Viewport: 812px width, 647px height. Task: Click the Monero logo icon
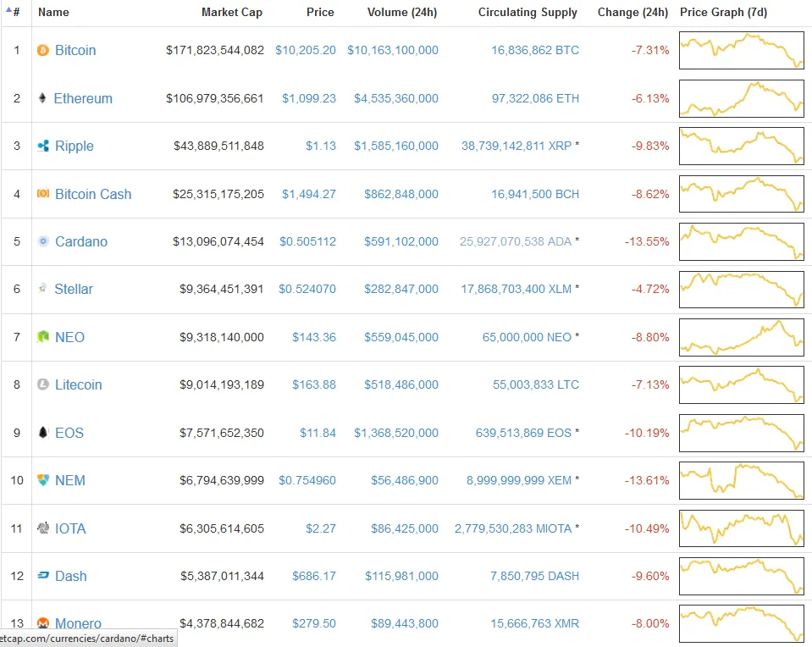click(x=43, y=622)
